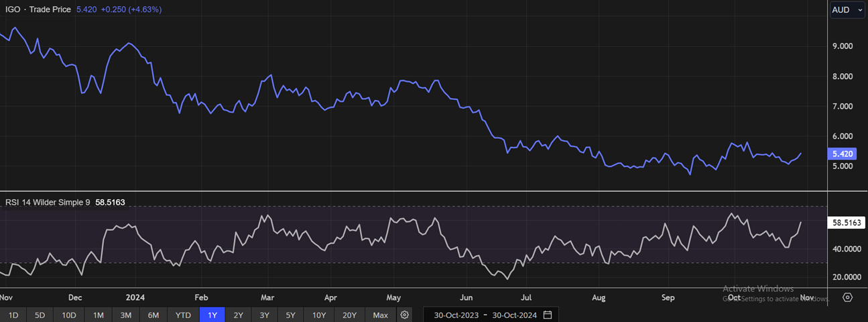Click the Aug label on time axis
Screen dimensions: 868x322
pos(599,297)
